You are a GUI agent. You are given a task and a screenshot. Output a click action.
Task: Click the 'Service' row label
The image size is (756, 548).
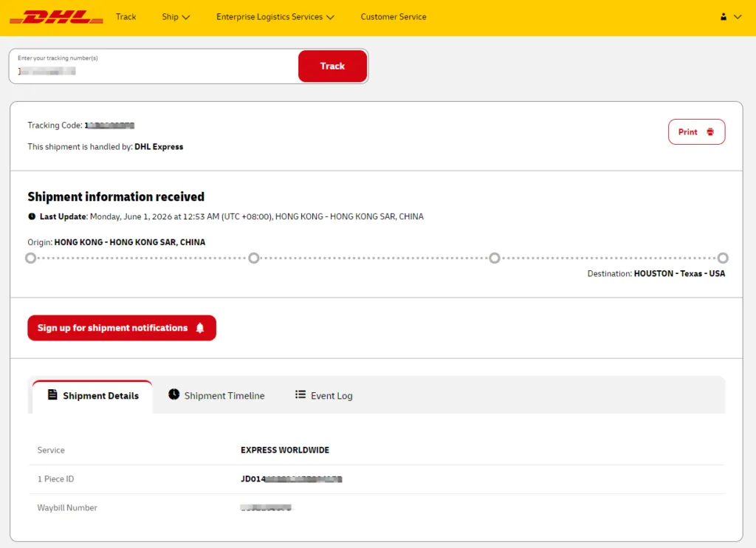[x=51, y=450]
